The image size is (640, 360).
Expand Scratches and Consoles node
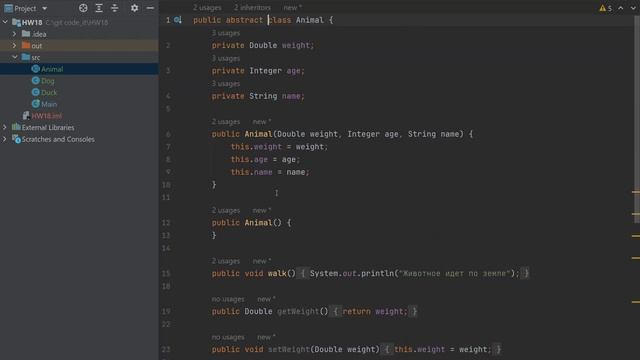[x=5, y=139]
